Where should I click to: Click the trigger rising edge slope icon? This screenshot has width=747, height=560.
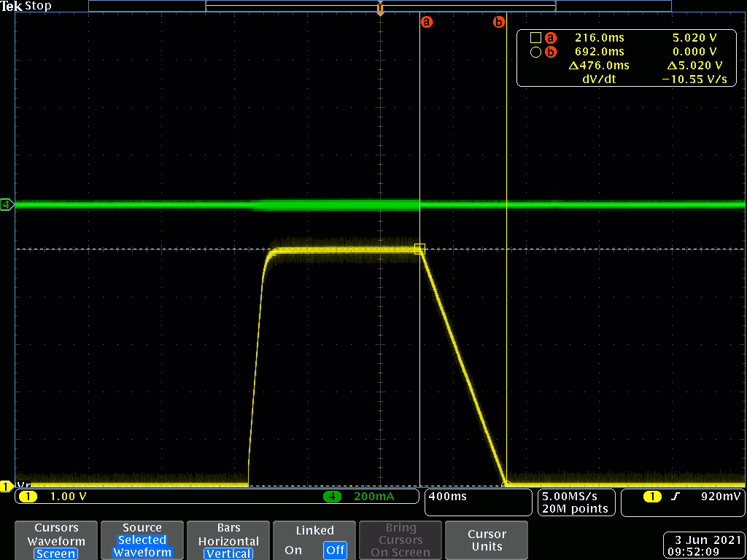(x=676, y=497)
